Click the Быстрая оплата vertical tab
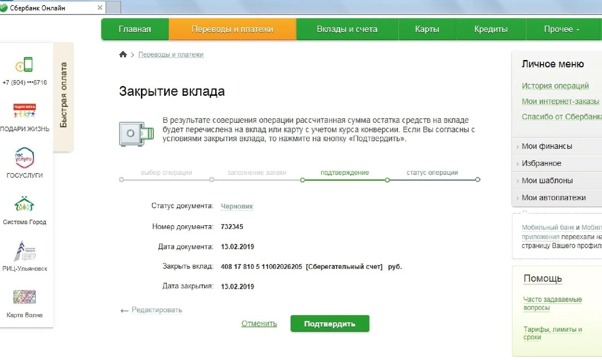 (x=63, y=97)
